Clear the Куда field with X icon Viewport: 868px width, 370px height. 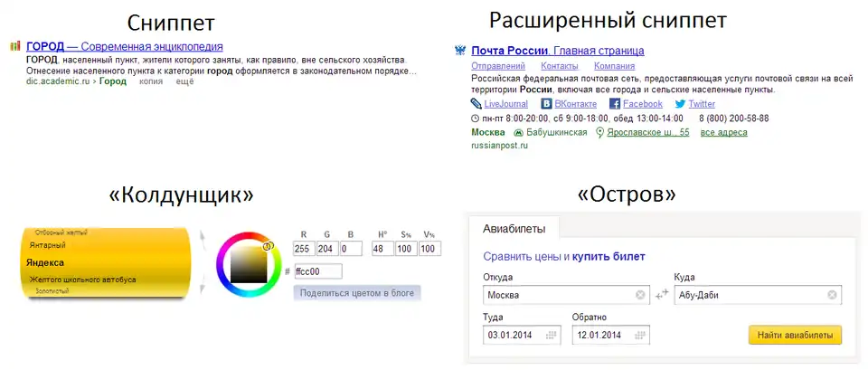(x=831, y=295)
